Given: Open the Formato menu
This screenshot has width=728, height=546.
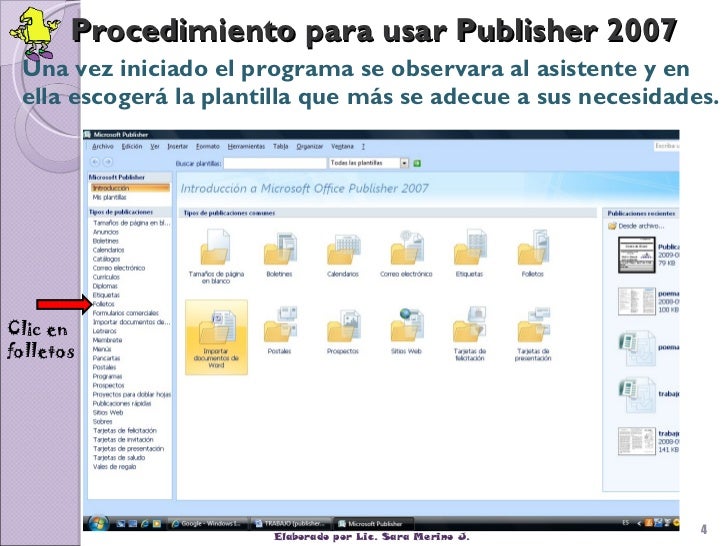Looking at the screenshot, I should point(208,146).
